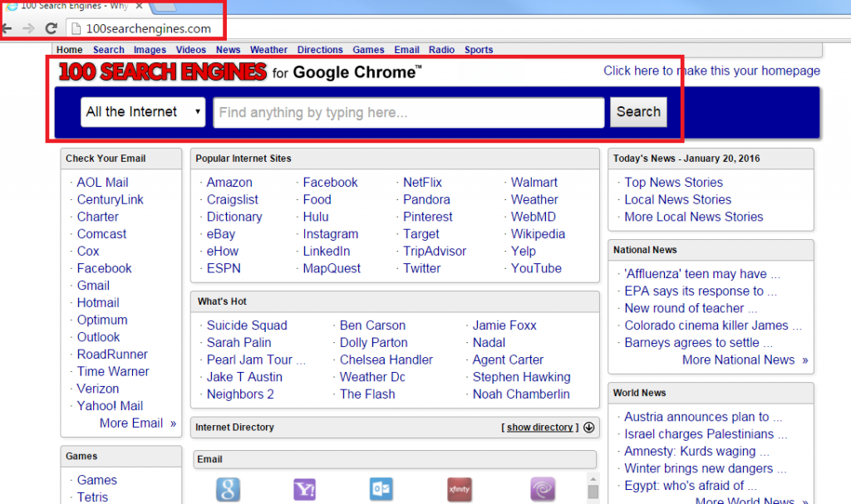Viewport: 851px width, 504px height.
Task: Go back using the browser back arrow
Action: point(7,28)
